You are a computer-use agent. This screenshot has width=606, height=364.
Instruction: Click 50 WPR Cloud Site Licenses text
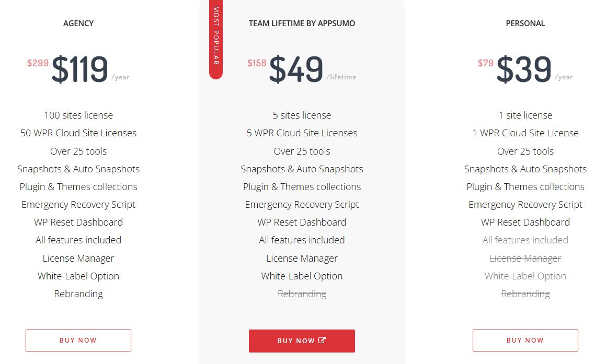(x=78, y=133)
